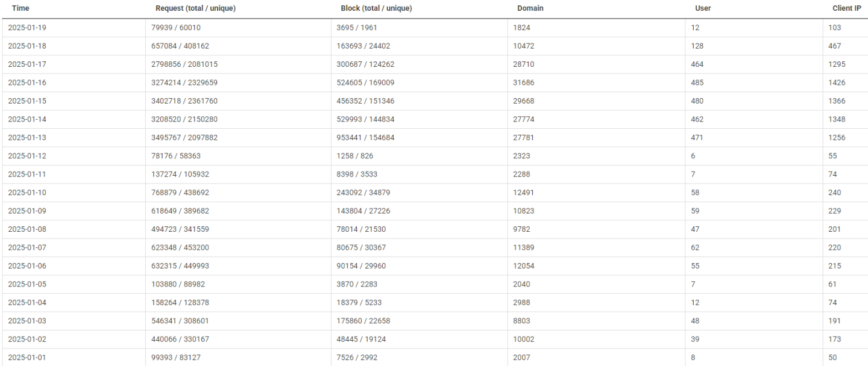
Task: Select request cell 657084 / 408162
Action: click(180, 46)
